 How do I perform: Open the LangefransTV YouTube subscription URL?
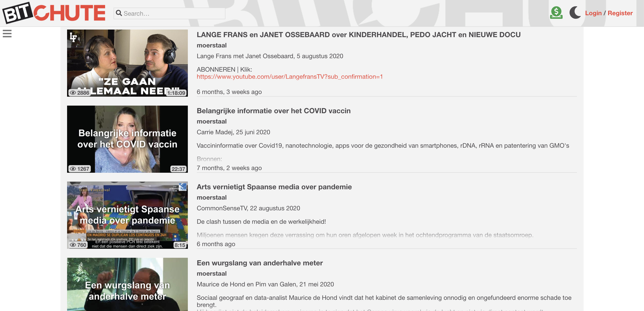pos(290,77)
